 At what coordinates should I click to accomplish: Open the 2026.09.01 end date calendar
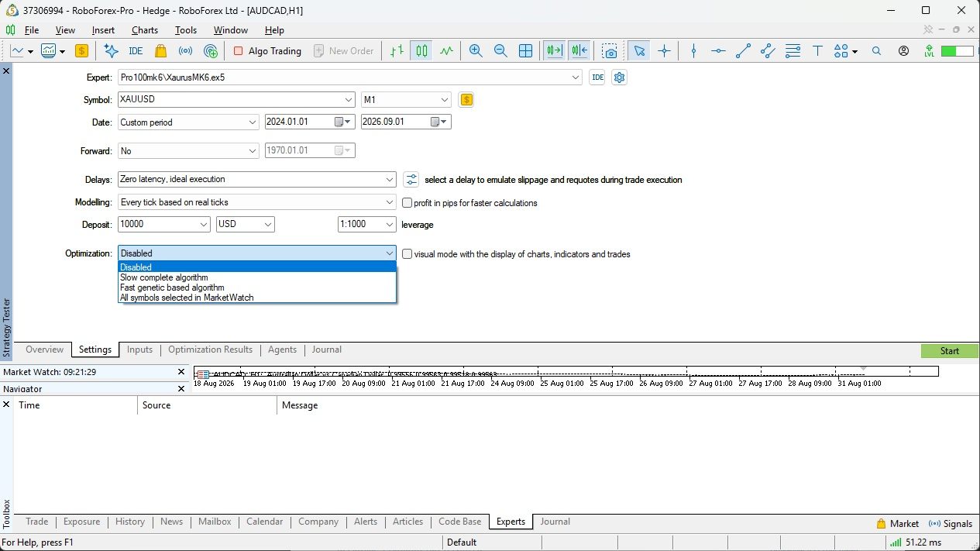point(439,122)
